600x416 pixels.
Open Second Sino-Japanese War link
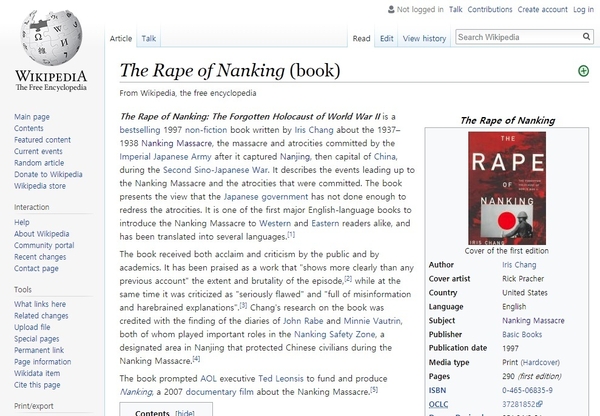[215, 170]
